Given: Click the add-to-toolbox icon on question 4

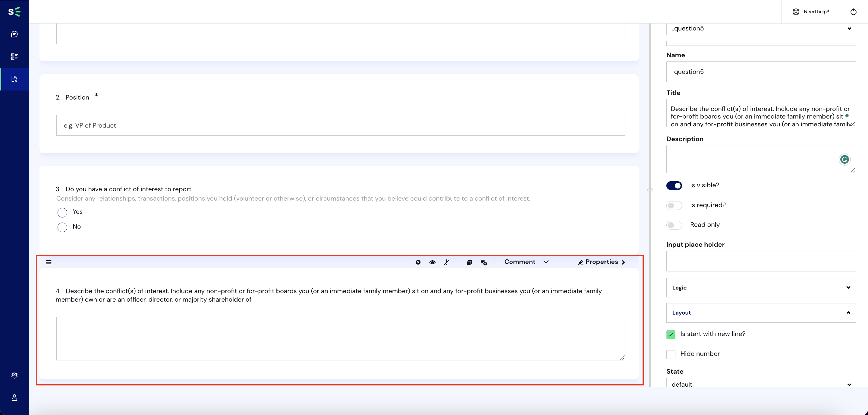Looking at the screenshot, I should (x=483, y=262).
